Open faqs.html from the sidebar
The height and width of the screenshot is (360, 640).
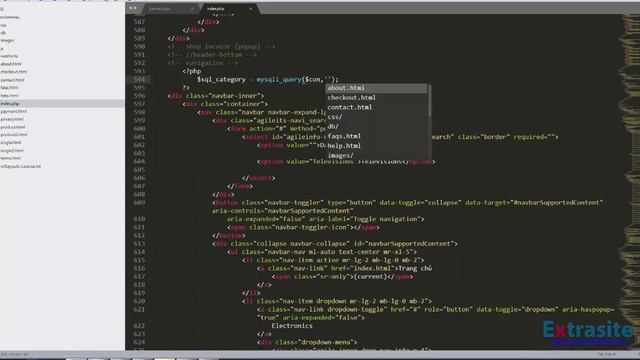pyautogui.click(x=9, y=88)
